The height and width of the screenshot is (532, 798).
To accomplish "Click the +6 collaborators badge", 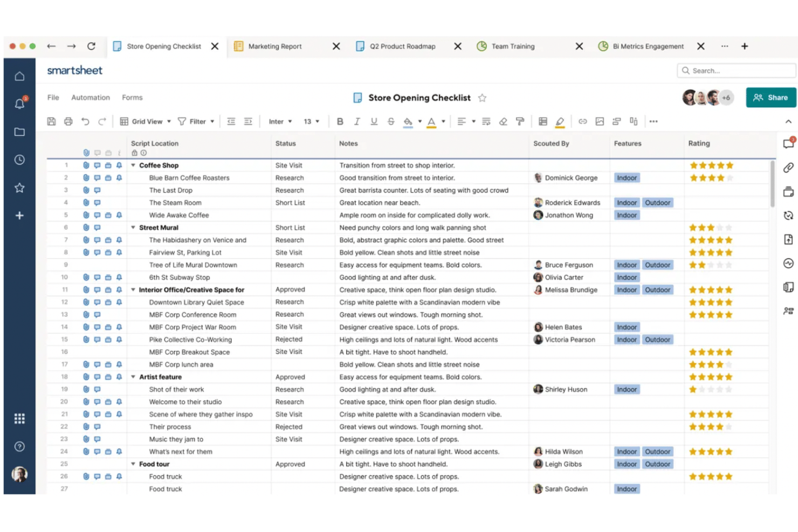I will click(726, 98).
